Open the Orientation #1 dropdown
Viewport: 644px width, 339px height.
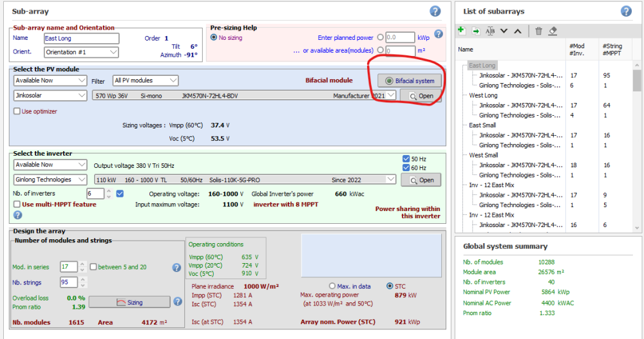click(81, 52)
